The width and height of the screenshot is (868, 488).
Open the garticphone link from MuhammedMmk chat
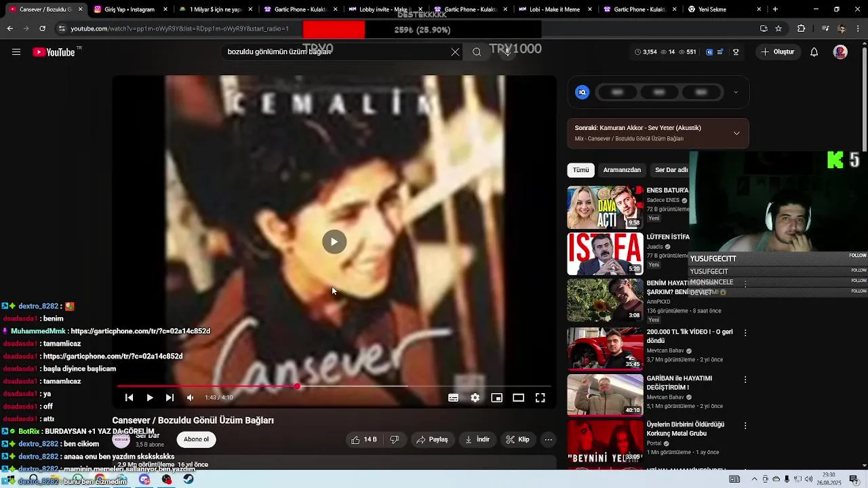click(140, 331)
